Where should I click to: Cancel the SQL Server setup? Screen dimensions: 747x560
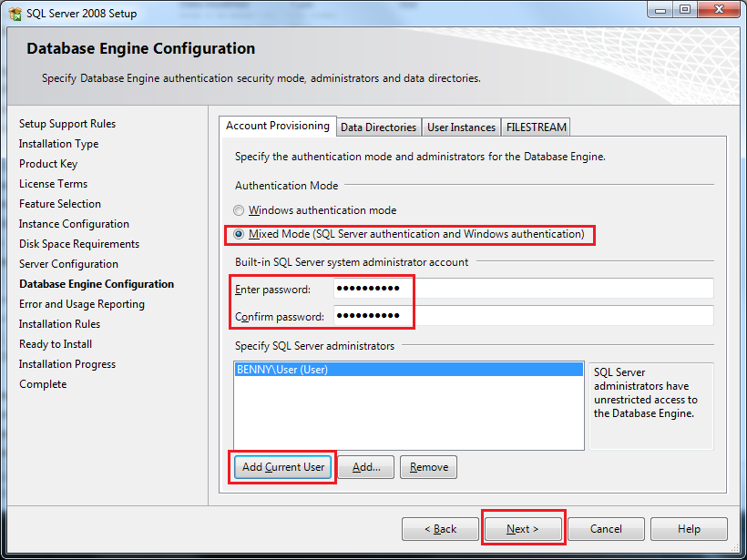pos(606,529)
